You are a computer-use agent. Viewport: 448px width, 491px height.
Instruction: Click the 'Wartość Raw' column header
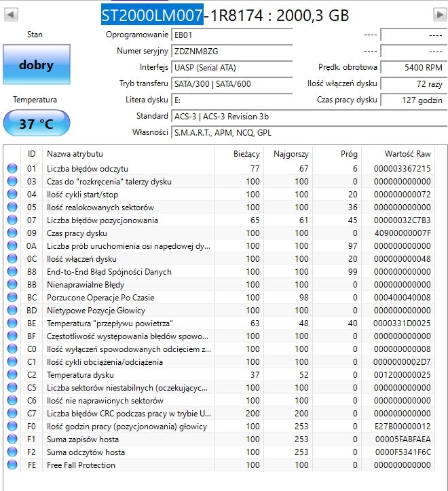[x=407, y=154]
